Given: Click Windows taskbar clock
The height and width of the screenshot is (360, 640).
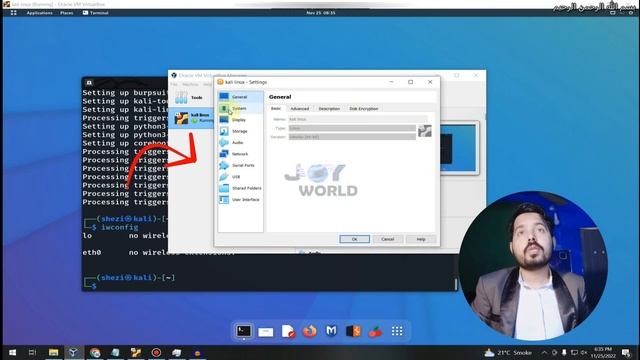Looking at the screenshot, I should point(603,353).
